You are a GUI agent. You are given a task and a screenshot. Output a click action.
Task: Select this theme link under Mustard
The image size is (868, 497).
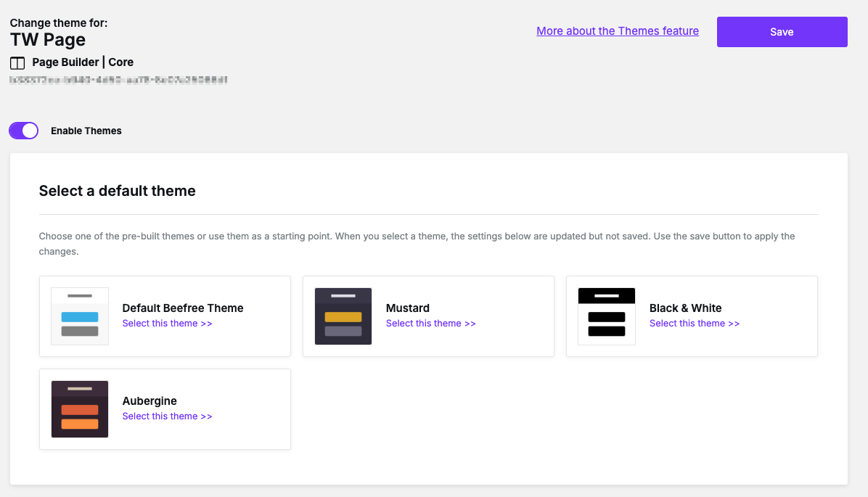click(x=430, y=324)
